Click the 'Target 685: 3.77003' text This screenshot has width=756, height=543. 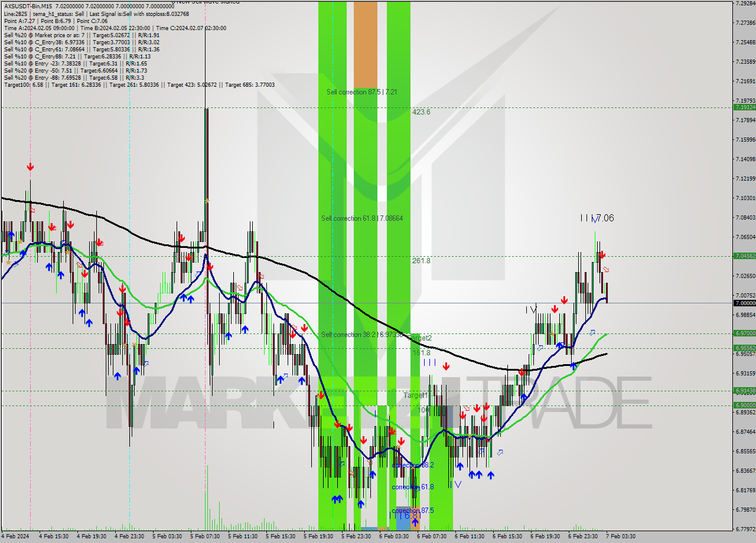point(250,84)
